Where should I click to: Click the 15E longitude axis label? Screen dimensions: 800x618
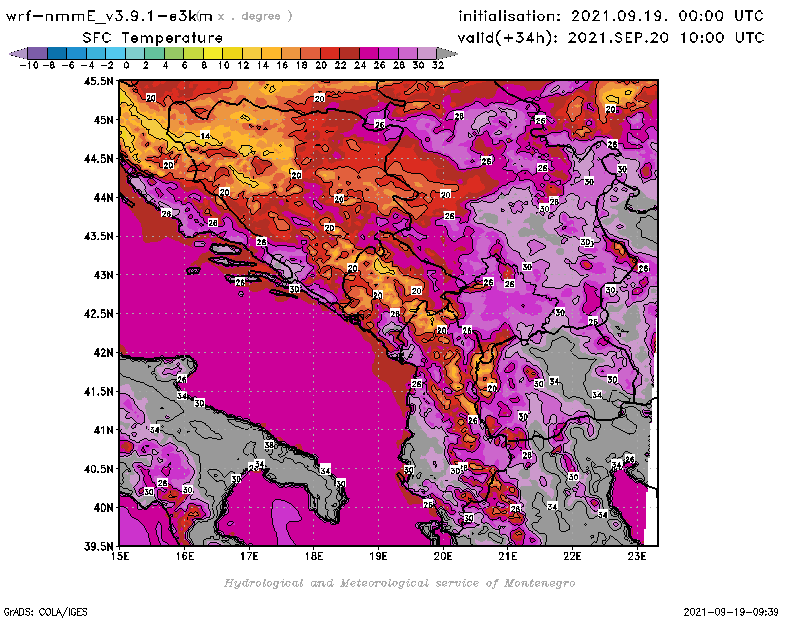pyautogui.click(x=121, y=556)
